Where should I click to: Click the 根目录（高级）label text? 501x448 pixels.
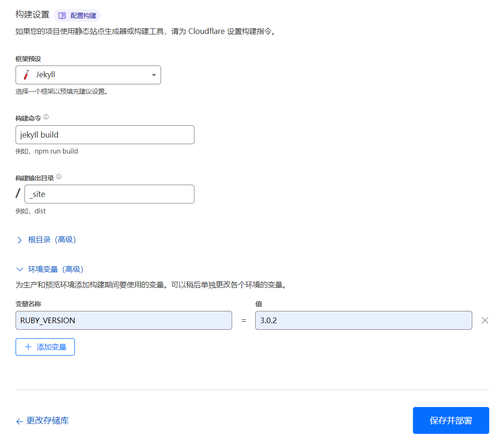pos(52,240)
